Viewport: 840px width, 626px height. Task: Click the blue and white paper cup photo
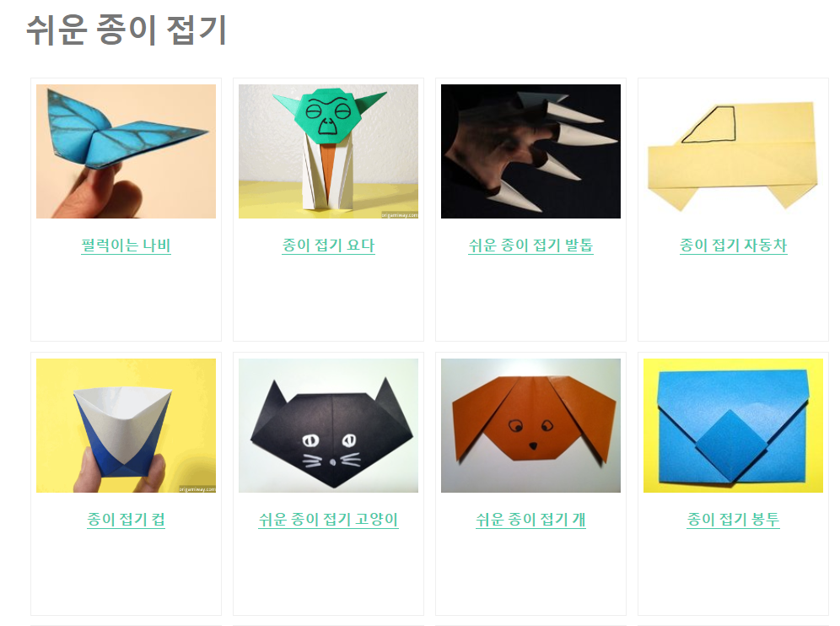click(x=126, y=425)
